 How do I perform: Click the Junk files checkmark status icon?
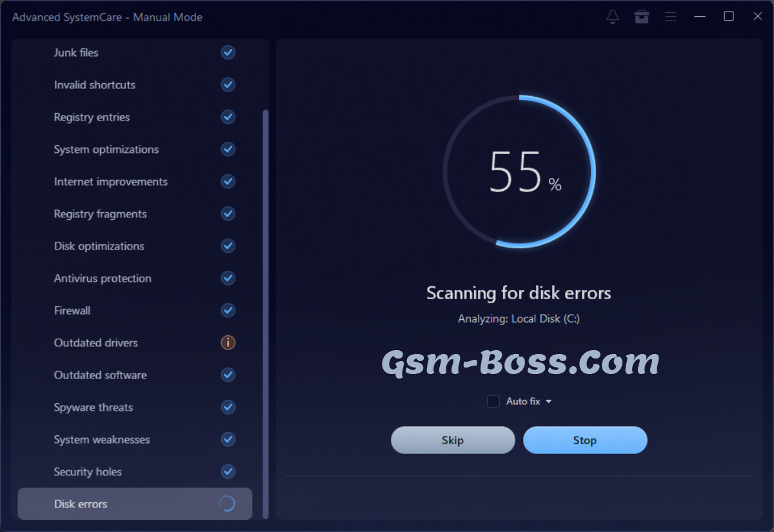coord(228,52)
